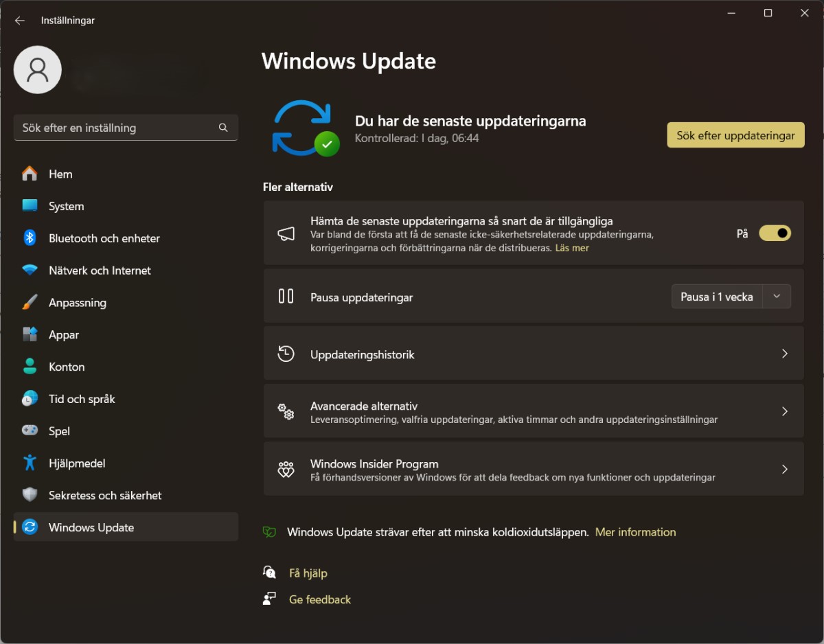824x644 pixels.
Task: Click the Sök efter en inställning field
Action: (126, 128)
